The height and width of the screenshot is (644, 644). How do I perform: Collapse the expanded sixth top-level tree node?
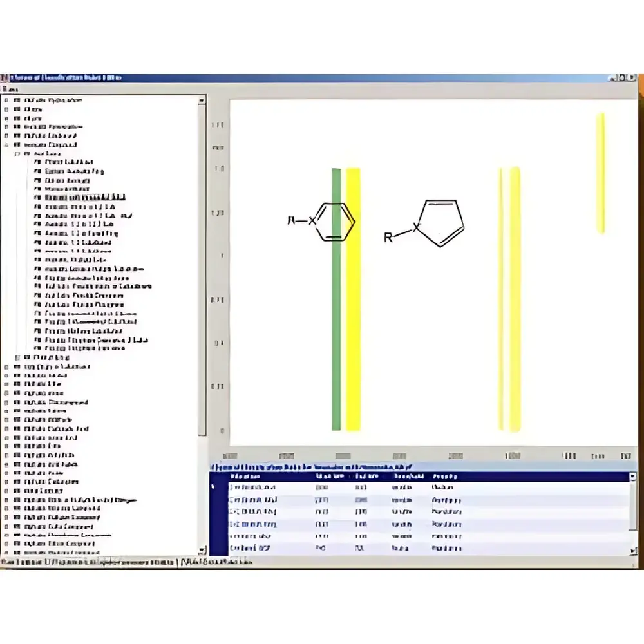(x=6, y=145)
